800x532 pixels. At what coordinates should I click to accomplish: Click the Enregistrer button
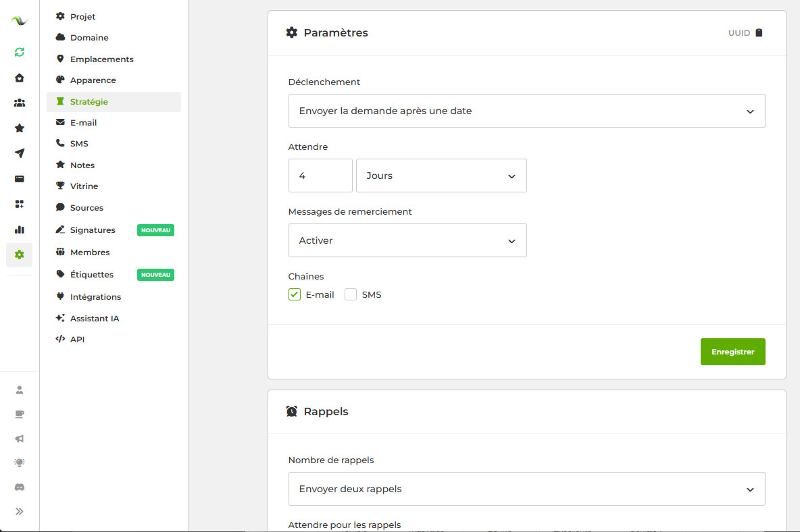pos(732,352)
